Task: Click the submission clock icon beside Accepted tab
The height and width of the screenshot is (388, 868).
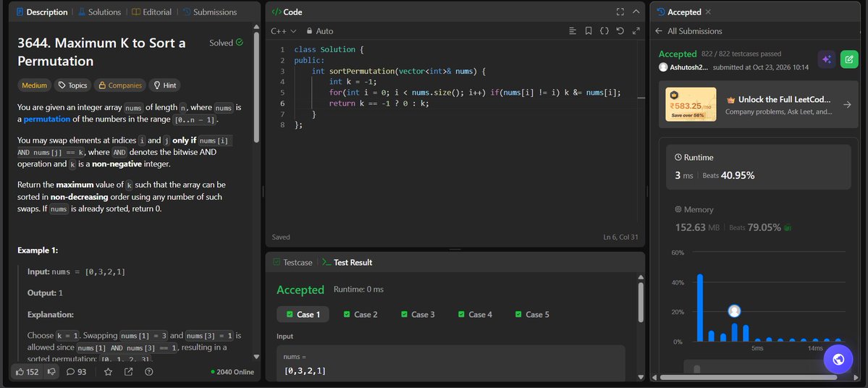Action: click(x=661, y=12)
